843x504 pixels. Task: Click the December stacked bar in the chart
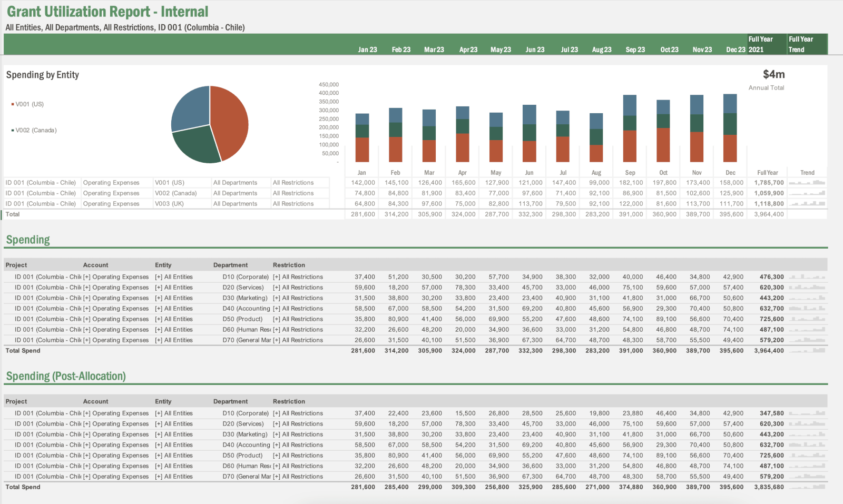pyautogui.click(x=730, y=128)
